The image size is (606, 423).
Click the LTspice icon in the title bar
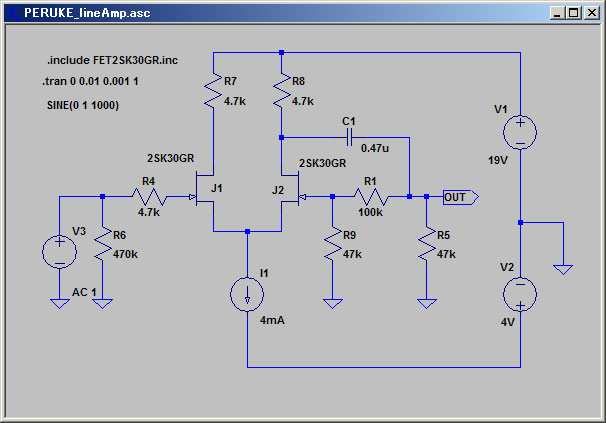14,13
